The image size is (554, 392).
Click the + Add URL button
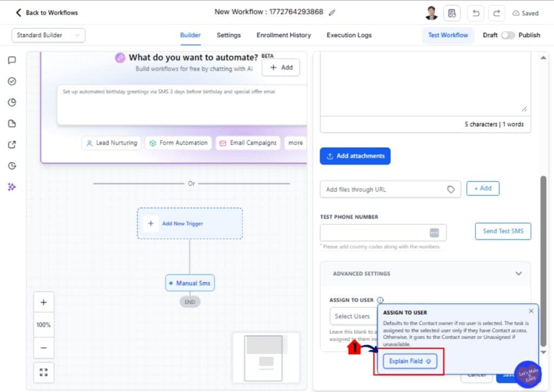[483, 188]
